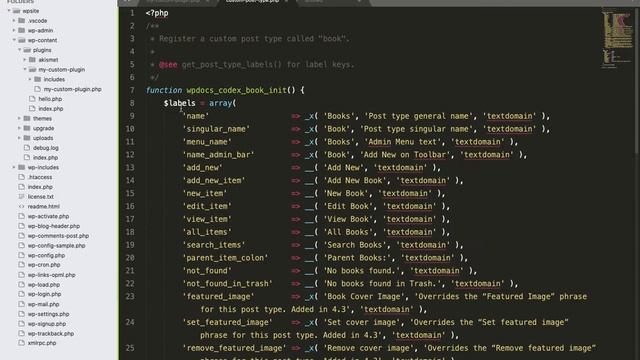This screenshot has height=360, width=640.
Task: Collapse the plugins folder arrow
Action: (x=19, y=50)
